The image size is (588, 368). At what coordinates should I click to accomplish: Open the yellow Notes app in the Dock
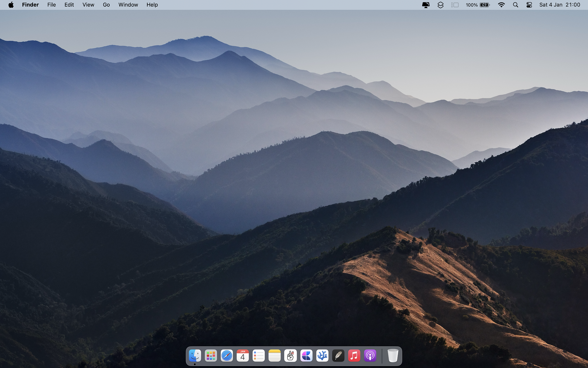274,356
